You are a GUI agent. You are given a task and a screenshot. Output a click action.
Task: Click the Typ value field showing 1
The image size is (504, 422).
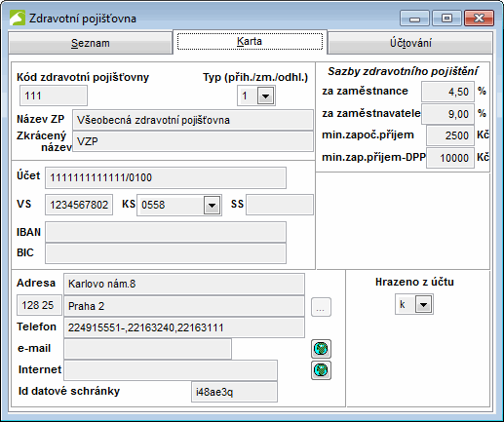248,96
